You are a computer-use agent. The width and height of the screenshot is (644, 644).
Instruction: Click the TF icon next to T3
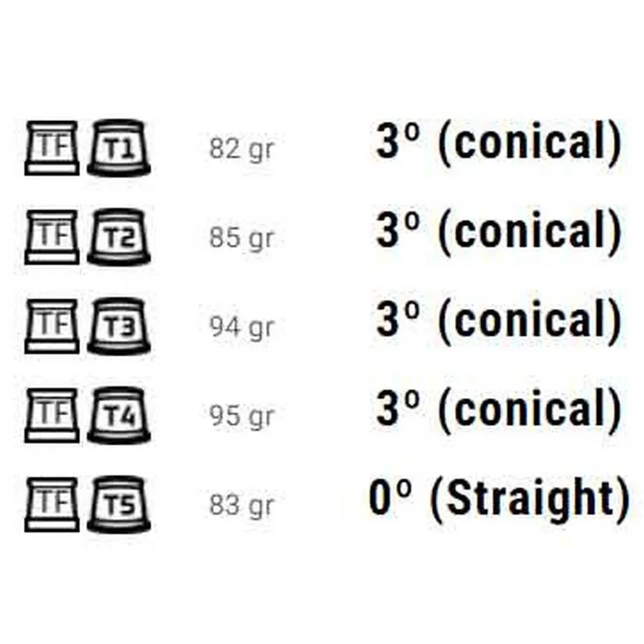(x=52, y=326)
